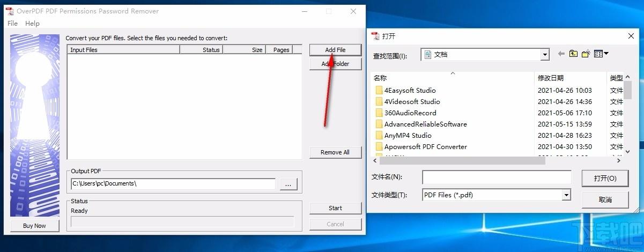Open the Help menu

coord(32,24)
